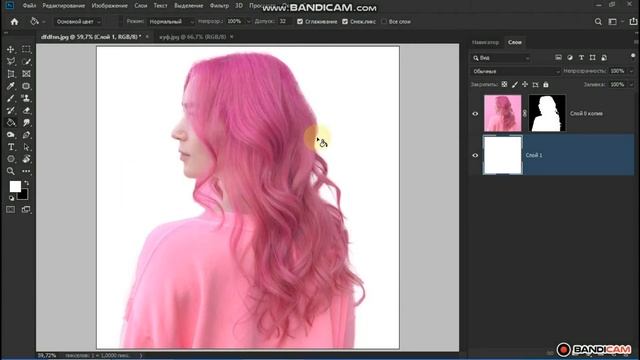
Task: Select the History Brush tool
Action: coord(11,111)
